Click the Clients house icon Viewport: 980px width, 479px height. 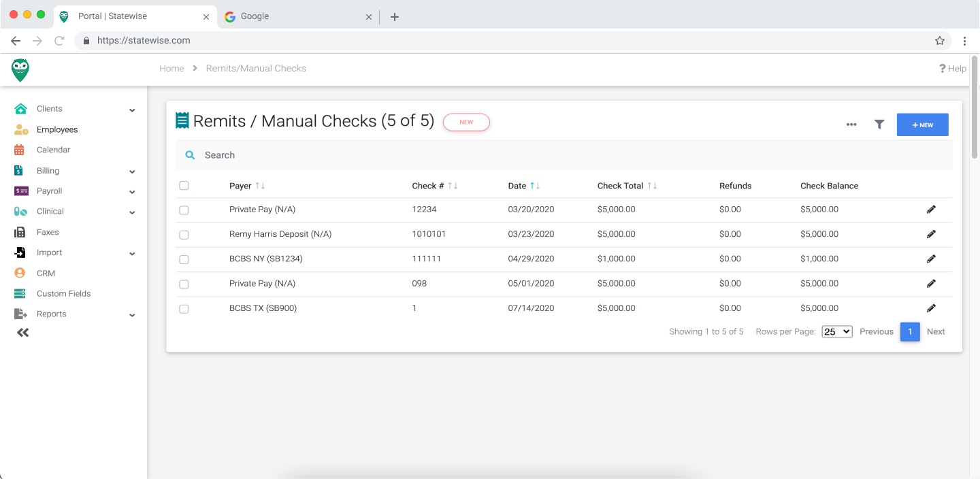[x=20, y=109]
